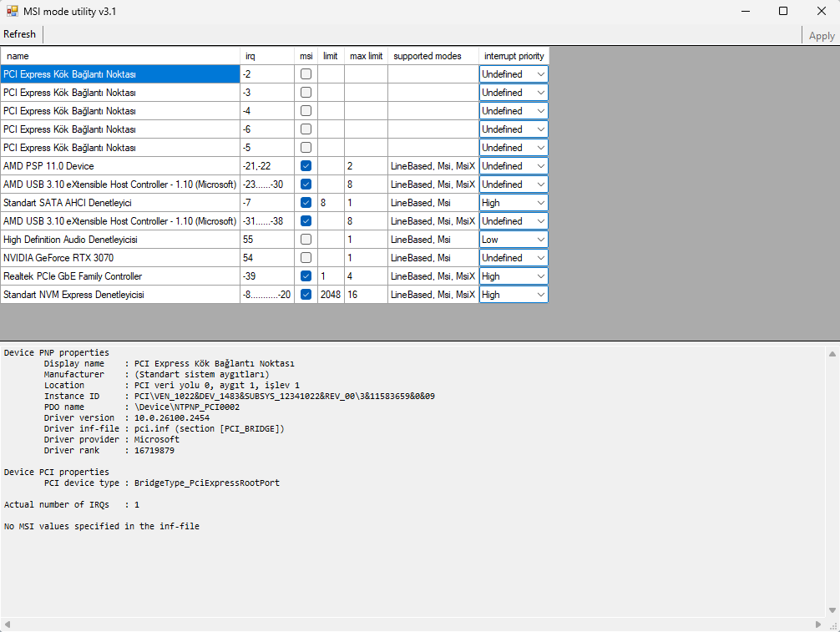Click the Apply button
This screenshot has width=840, height=632.
(822, 35)
